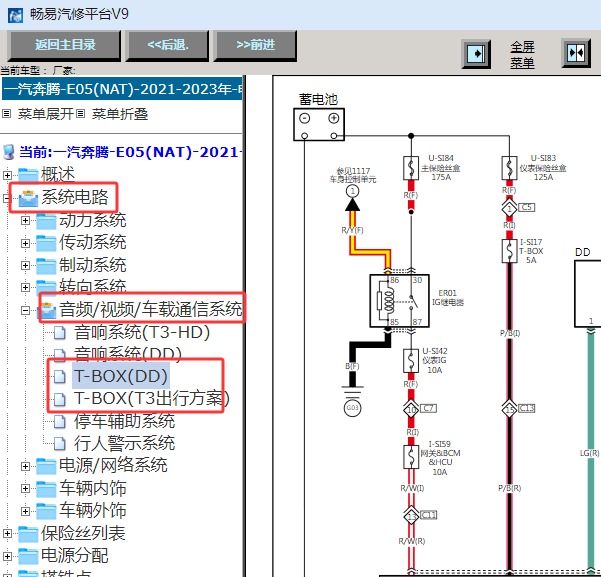This screenshot has width=601, height=577.
Task: Click the 车辆外饰 folder icon
Action: 46,511
